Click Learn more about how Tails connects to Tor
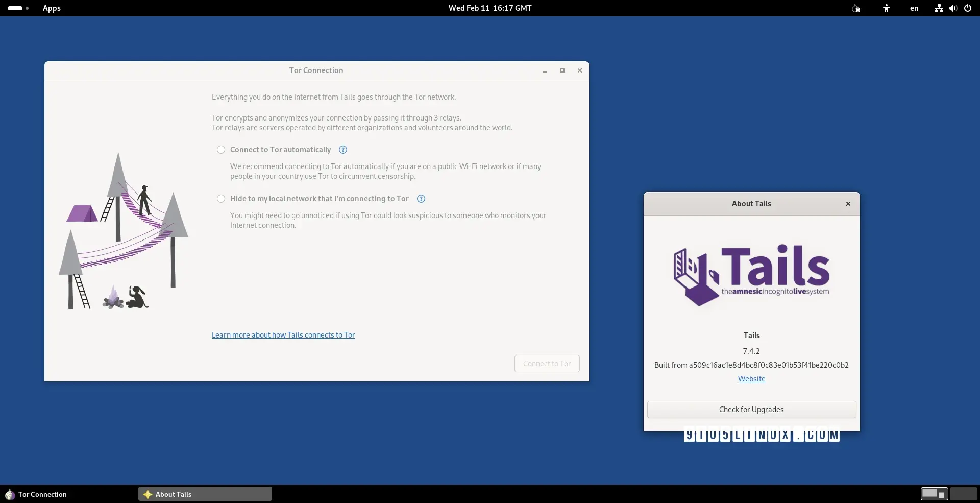Viewport: 980px width, 503px height. coord(283,334)
